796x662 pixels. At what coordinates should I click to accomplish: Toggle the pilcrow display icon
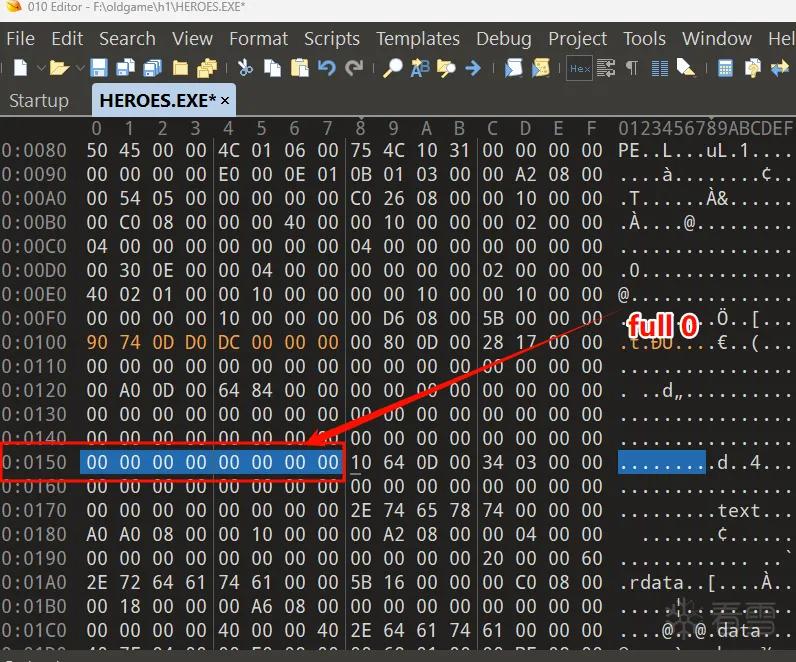click(x=632, y=68)
